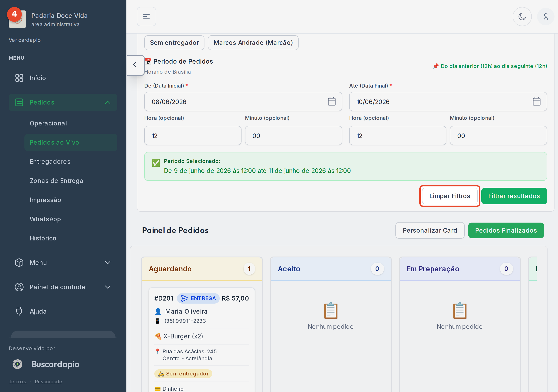Click the Em Preparação column header
The height and width of the screenshot is (392, 558).
(460, 269)
